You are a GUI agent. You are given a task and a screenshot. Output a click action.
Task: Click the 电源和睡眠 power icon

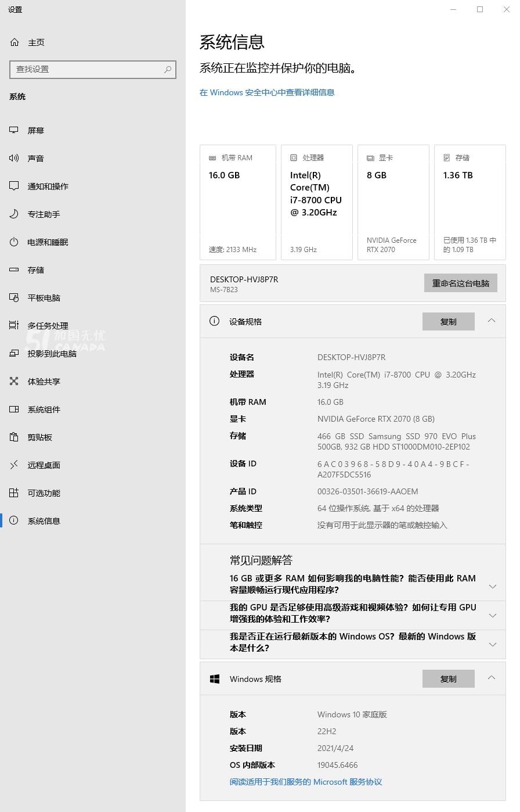[x=14, y=242]
